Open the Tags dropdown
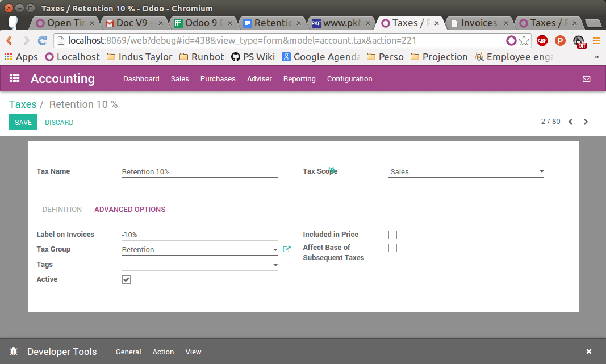This screenshot has width=606, height=364. [275, 265]
